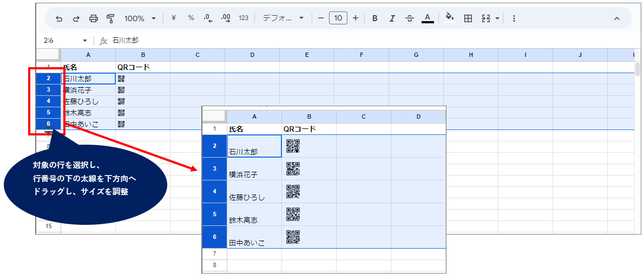Click large QR code beside 横浜花子
The image size is (644, 279).
point(293,168)
